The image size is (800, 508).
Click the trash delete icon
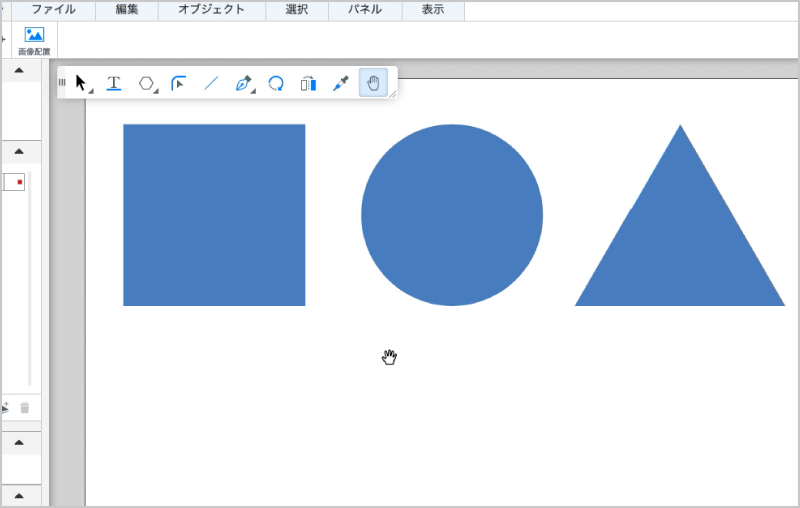pos(24,408)
